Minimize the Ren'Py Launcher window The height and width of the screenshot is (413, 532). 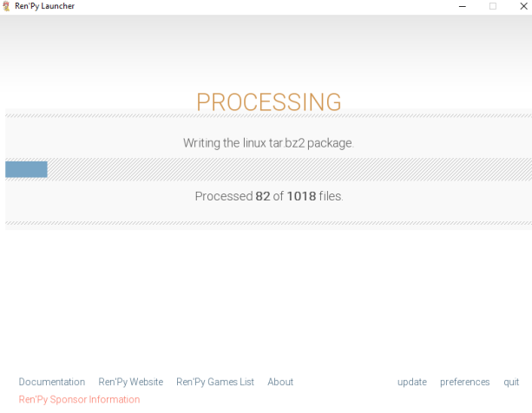[x=462, y=6]
